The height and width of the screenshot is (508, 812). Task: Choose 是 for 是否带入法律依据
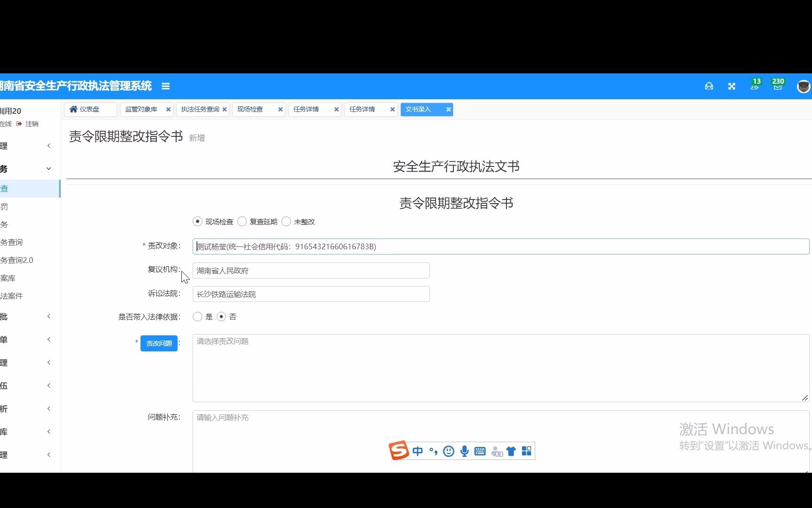[197, 317]
